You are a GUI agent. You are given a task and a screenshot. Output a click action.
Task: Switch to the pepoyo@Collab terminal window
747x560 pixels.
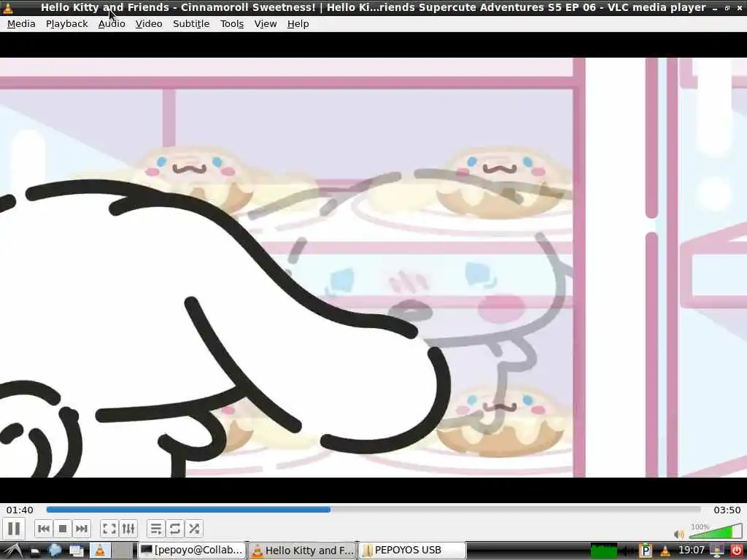[192, 551]
